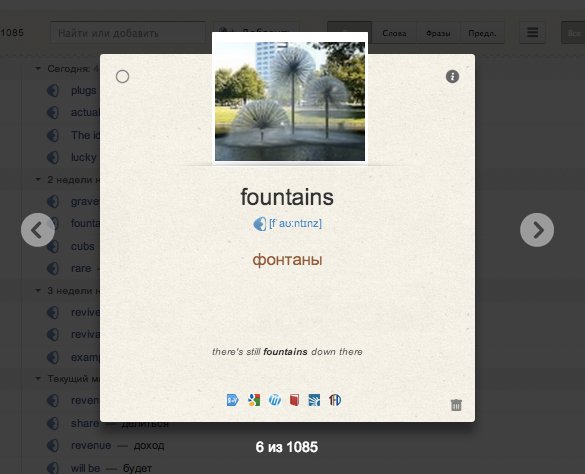Image resolution: width=585 pixels, height=474 pixels.
Task: Switch to the Слова tab
Action: [394, 33]
